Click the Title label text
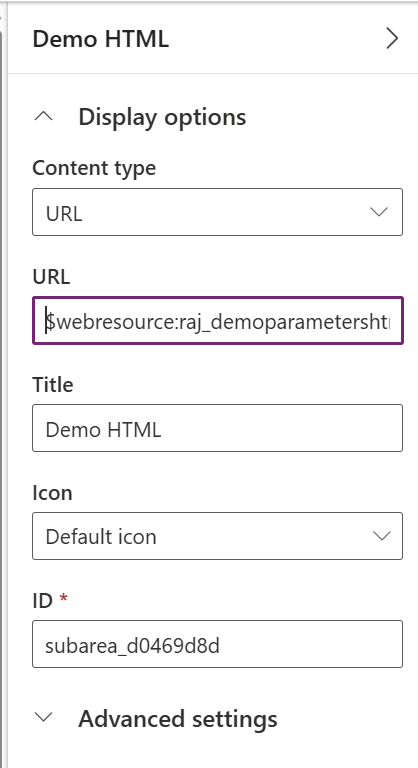The image size is (418, 768). pos(52,384)
